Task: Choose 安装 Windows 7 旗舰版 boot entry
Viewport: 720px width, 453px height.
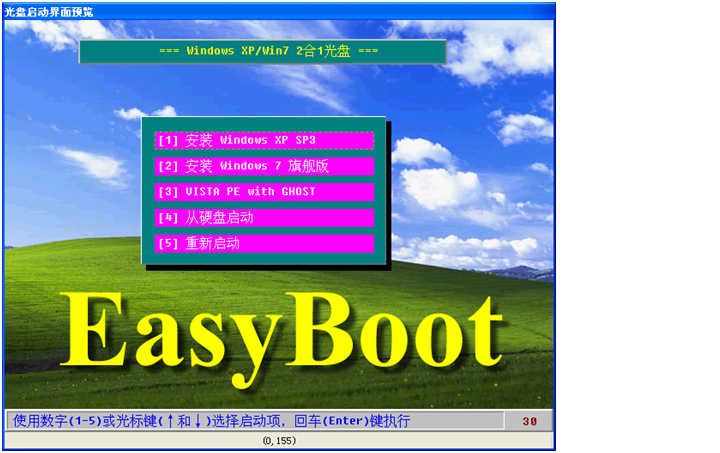Action: click(x=264, y=166)
